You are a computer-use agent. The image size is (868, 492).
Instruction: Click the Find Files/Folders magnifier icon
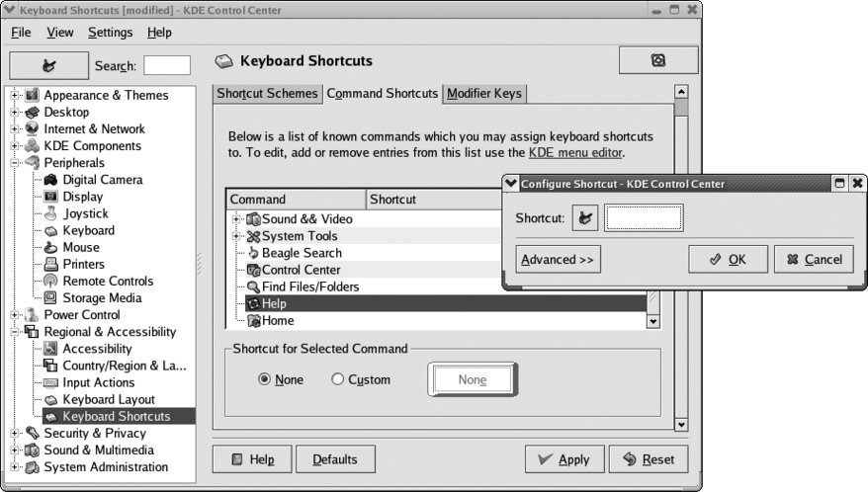pos(253,287)
